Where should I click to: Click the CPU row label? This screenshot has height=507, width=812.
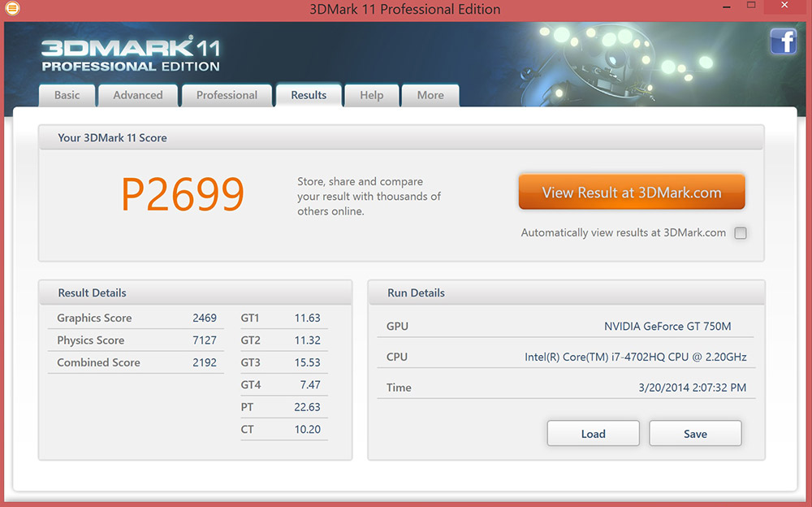(x=397, y=357)
